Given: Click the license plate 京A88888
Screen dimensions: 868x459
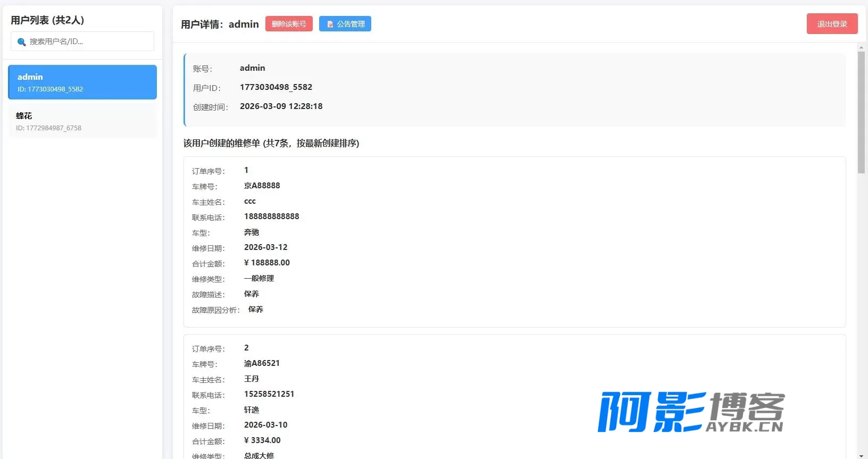Looking at the screenshot, I should point(262,186).
